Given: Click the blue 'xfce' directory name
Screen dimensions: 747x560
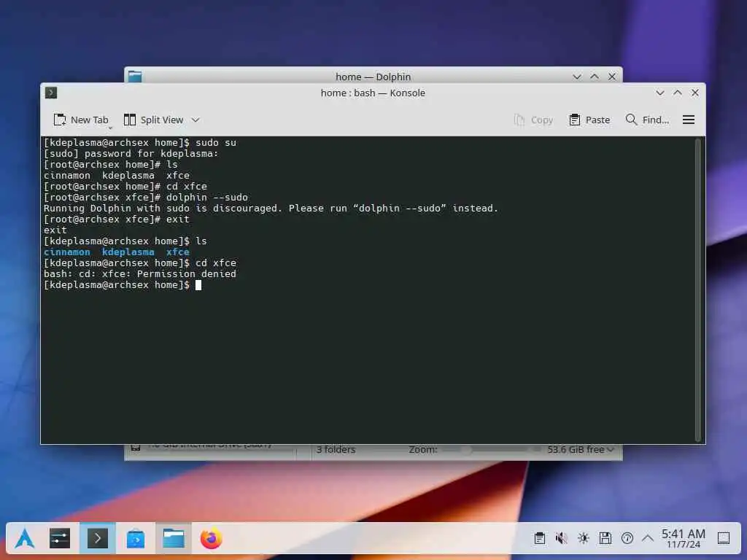Looking at the screenshot, I should (x=178, y=252).
